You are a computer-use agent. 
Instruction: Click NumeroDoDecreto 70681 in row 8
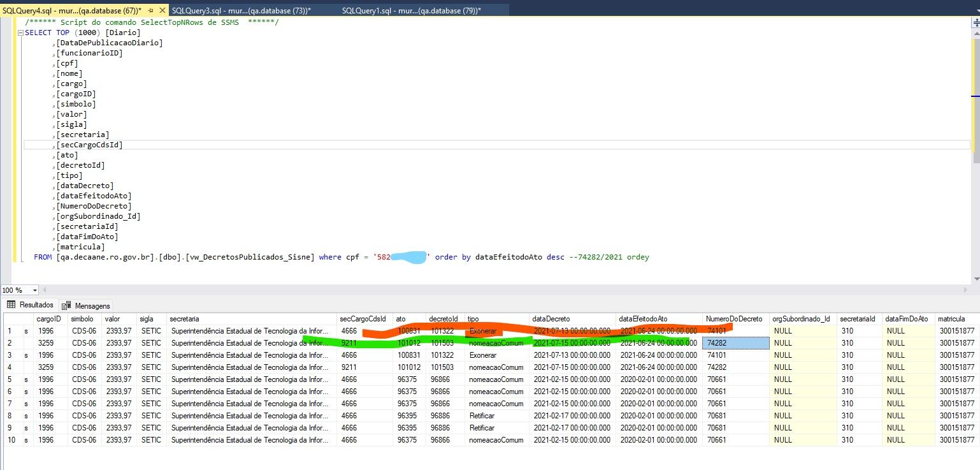point(736,416)
